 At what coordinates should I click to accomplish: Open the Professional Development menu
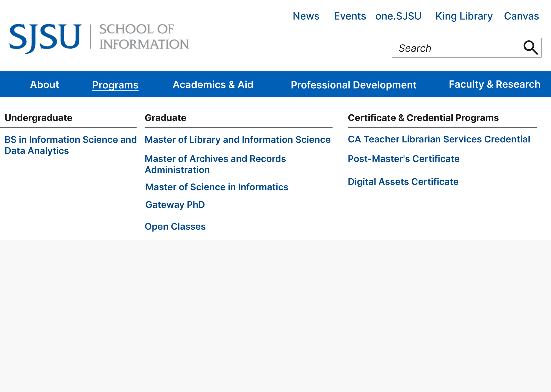(x=354, y=85)
